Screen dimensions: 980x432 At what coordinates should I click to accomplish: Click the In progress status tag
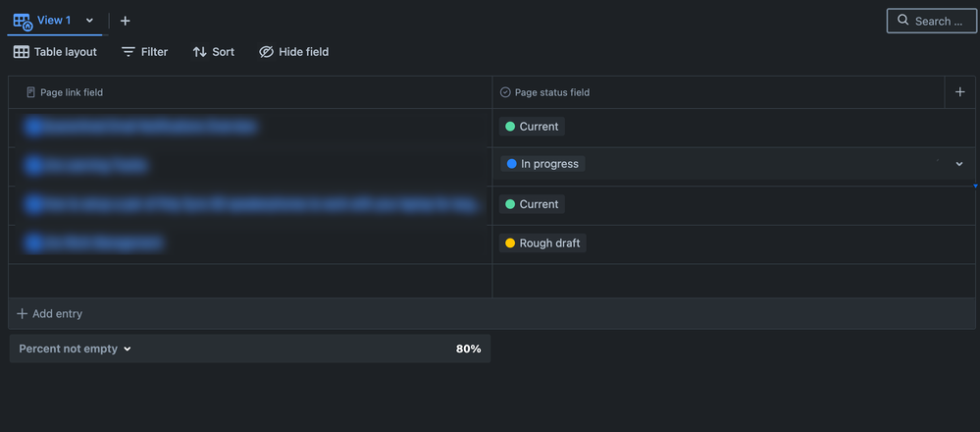coord(542,164)
